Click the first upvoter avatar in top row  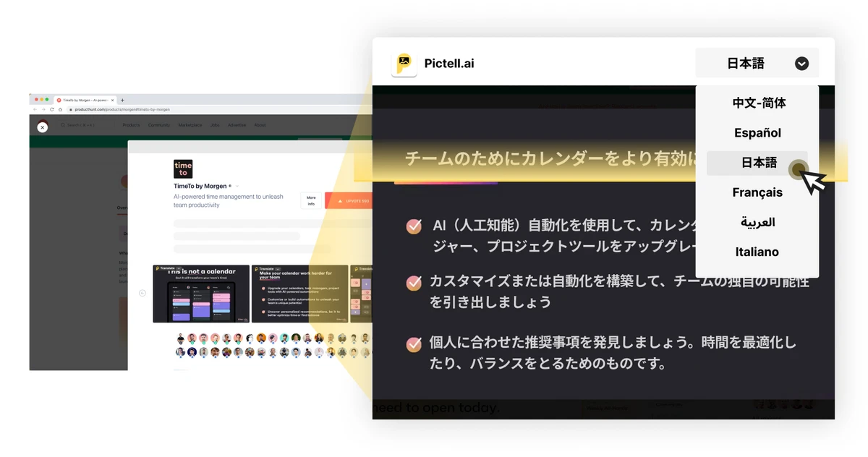click(x=181, y=338)
